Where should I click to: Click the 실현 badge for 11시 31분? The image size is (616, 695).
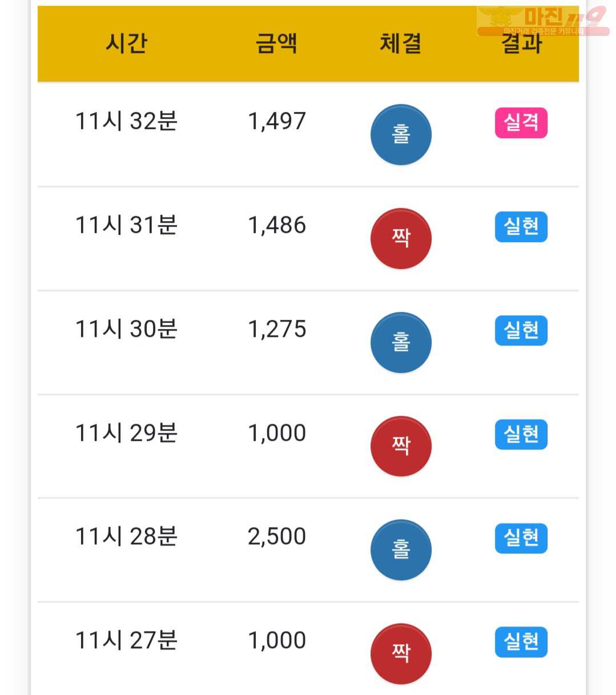521,227
